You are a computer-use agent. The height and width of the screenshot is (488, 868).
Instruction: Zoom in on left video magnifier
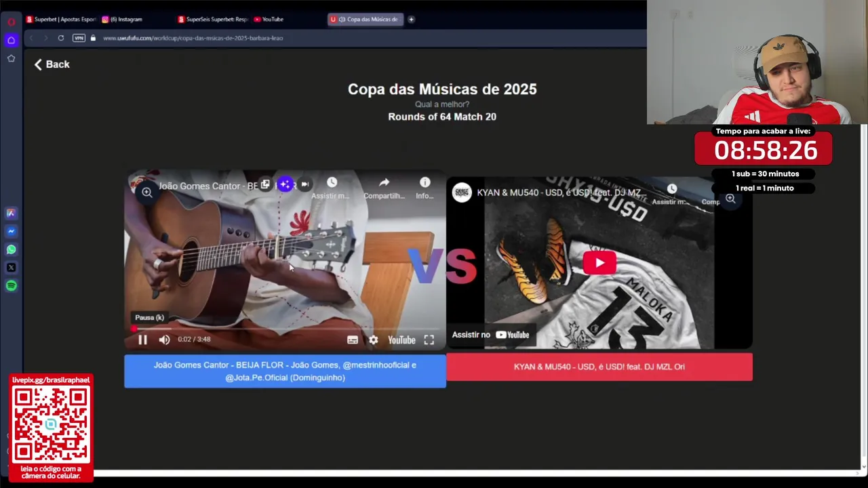pyautogui.click(x=146, y=192)
